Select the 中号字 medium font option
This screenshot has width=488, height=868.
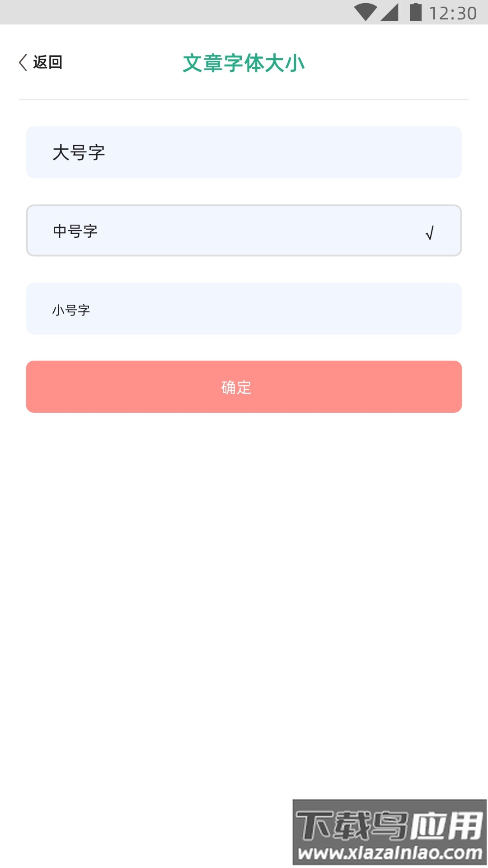[x=244, y=231]
